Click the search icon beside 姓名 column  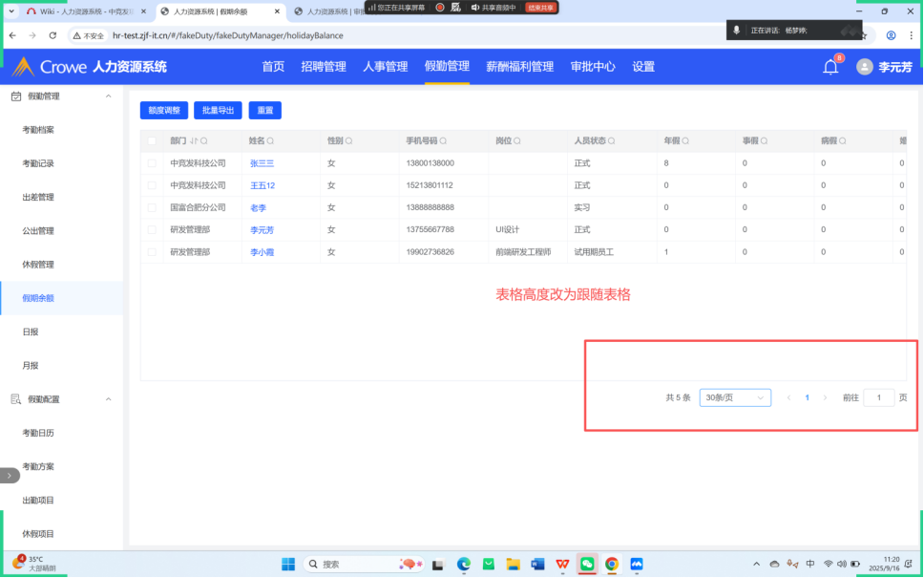[271, 140]
